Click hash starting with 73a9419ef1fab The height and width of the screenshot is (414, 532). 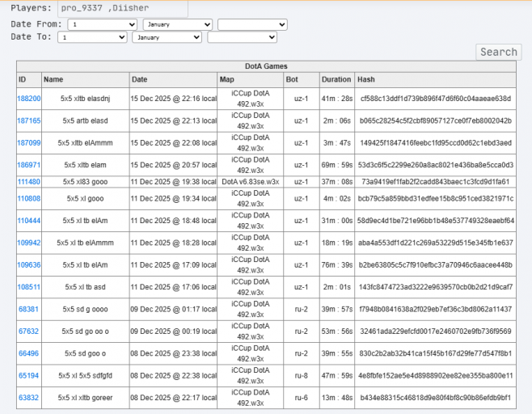click(x=436, y=182)
